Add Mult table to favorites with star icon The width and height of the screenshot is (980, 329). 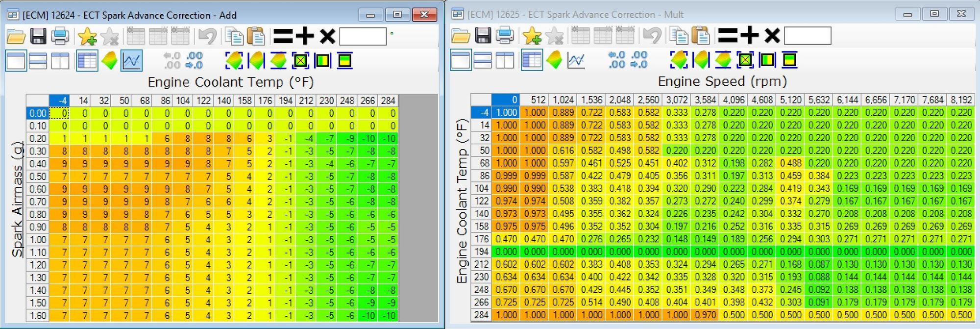click(x=532, y=36)
